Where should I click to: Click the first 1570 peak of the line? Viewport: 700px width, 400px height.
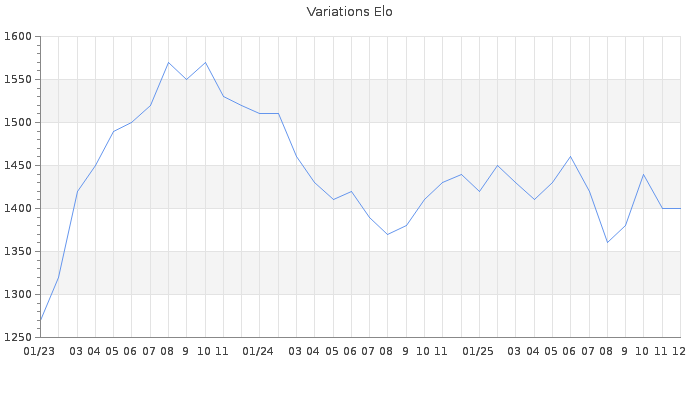pos(168,62)
